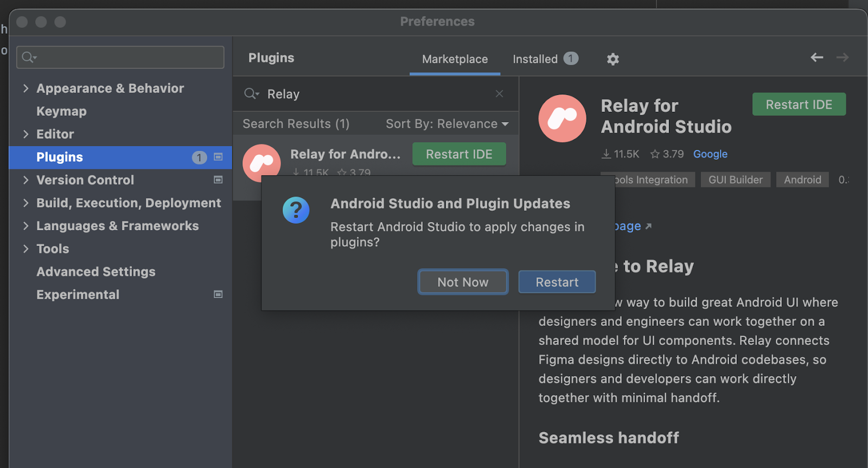Click the Search Results (1) label
The width and height of the screenshot is (868, 468).
click(x=296, y=124)
